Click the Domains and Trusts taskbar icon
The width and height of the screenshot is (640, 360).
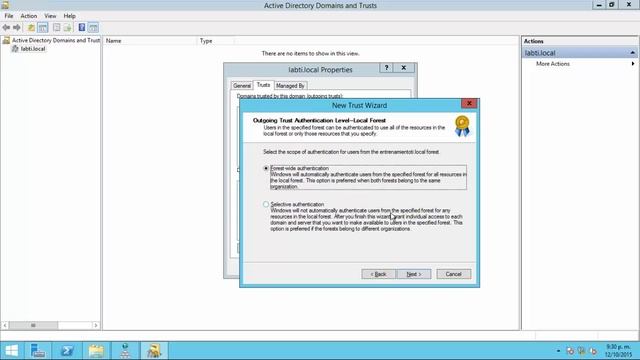(154, 351)
